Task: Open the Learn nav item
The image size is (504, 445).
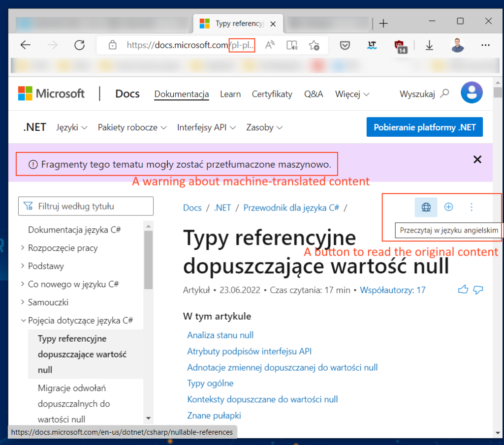Action: pyautogui.click(x=230, y=94)
